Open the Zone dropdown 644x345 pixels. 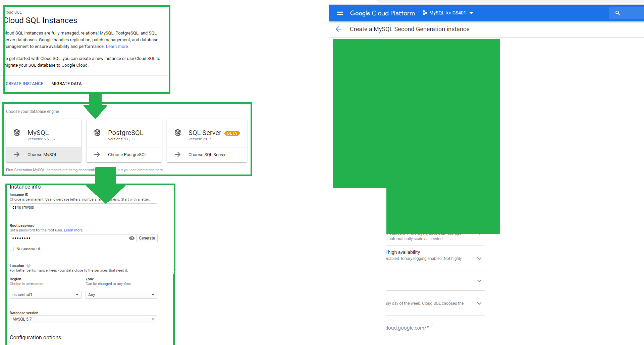coord(121,295)
